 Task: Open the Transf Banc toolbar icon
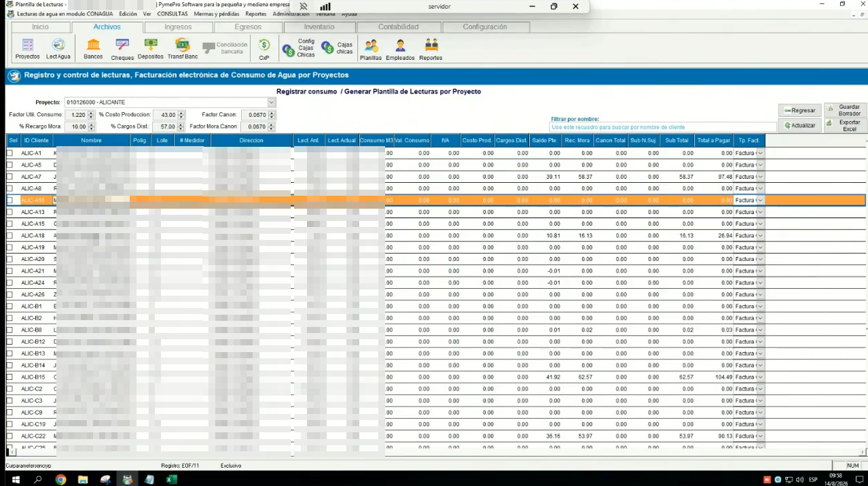coord(183,50)
